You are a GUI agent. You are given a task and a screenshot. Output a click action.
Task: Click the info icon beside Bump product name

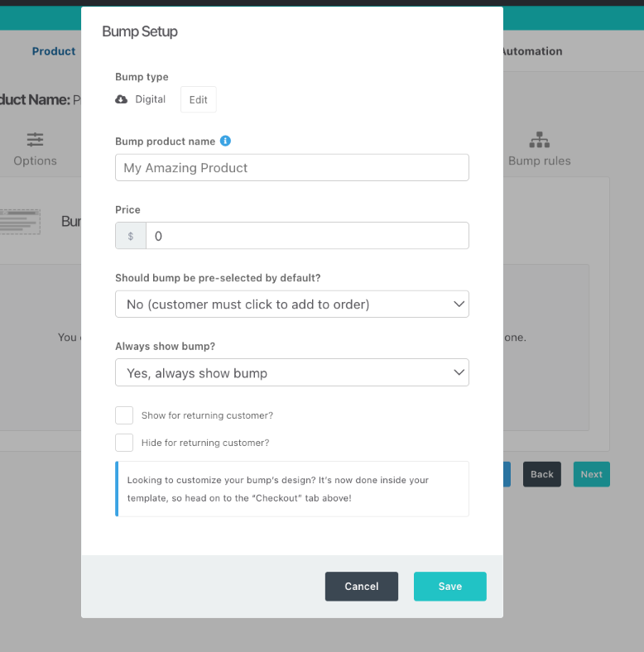225,141
